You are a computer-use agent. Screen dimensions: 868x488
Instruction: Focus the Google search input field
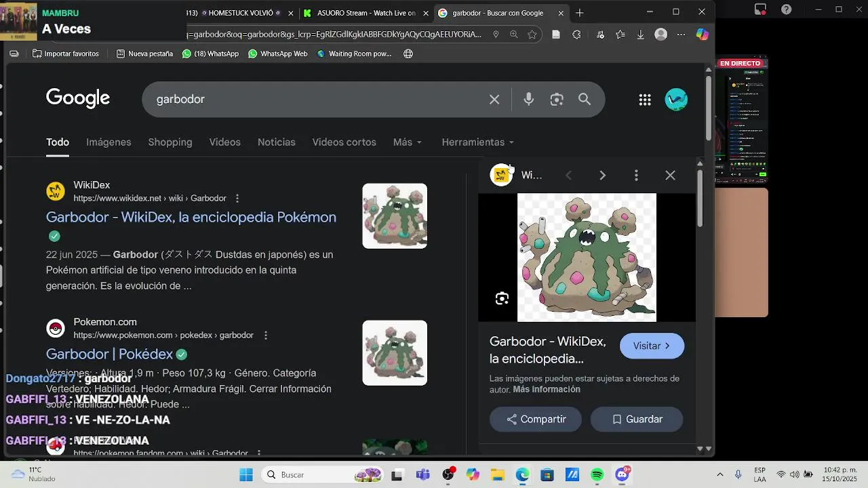coord(319,100)
